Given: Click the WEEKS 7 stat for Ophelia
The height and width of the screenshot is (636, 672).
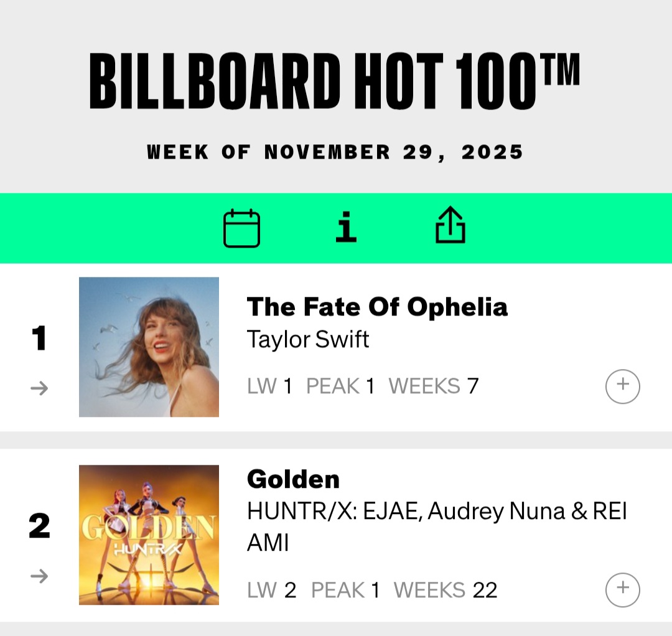Looking at the screenshot, I should point(434,386).
